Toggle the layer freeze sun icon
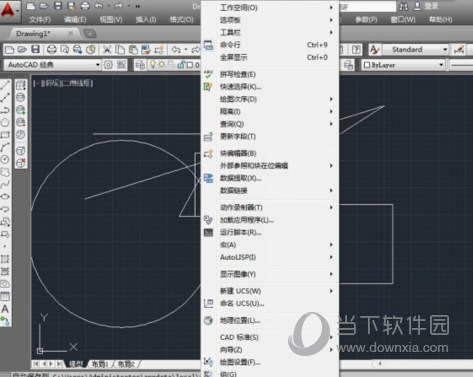Viewport: 473px width, 377px height. 162,64
